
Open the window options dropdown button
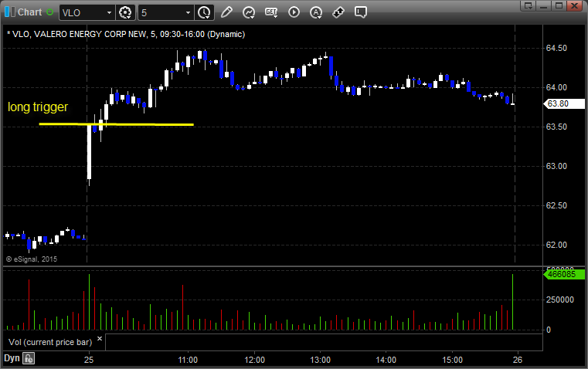pyautogui.click(x=529, y=5)
